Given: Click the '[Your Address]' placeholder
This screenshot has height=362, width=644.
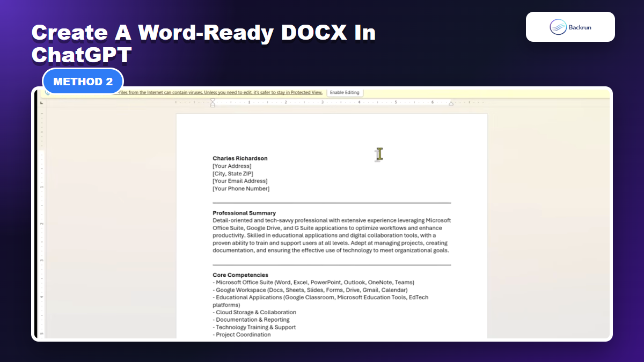Looking at the screenshot, I should coord(232,166).
